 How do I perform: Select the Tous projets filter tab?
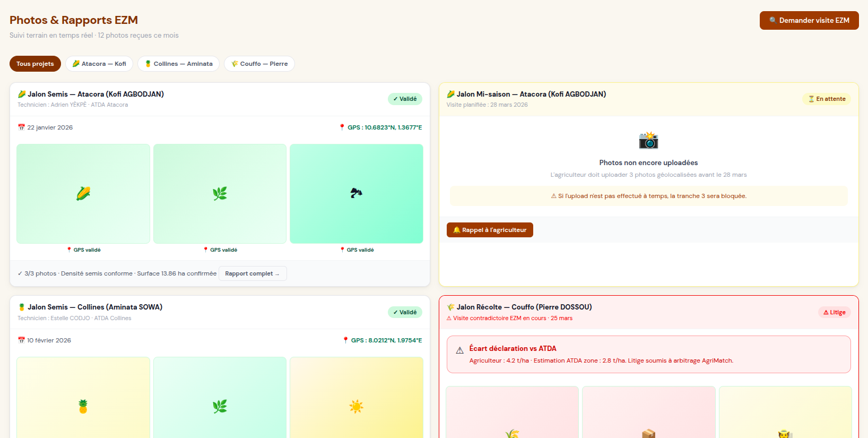pyautogui.click(x=35, y=64)
